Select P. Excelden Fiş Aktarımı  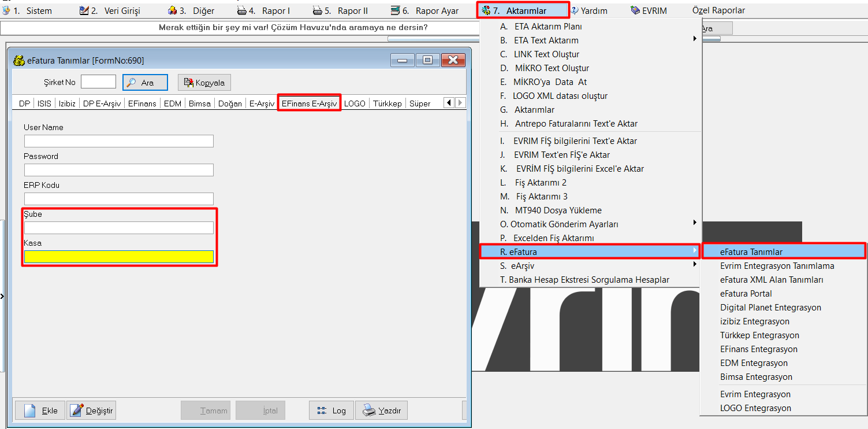click(x=590, y=238)
